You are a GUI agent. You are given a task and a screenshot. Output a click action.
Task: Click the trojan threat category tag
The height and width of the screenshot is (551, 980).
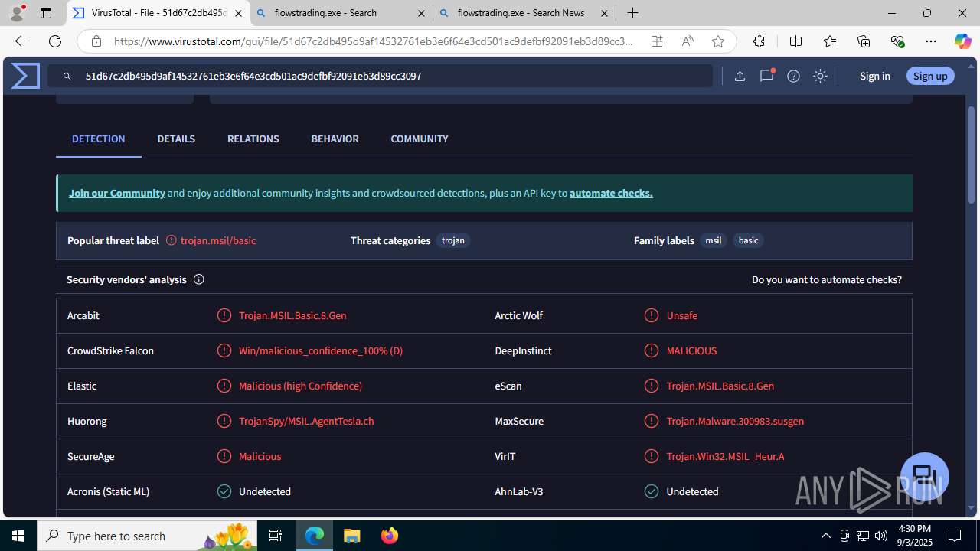[x=453, y=240]
